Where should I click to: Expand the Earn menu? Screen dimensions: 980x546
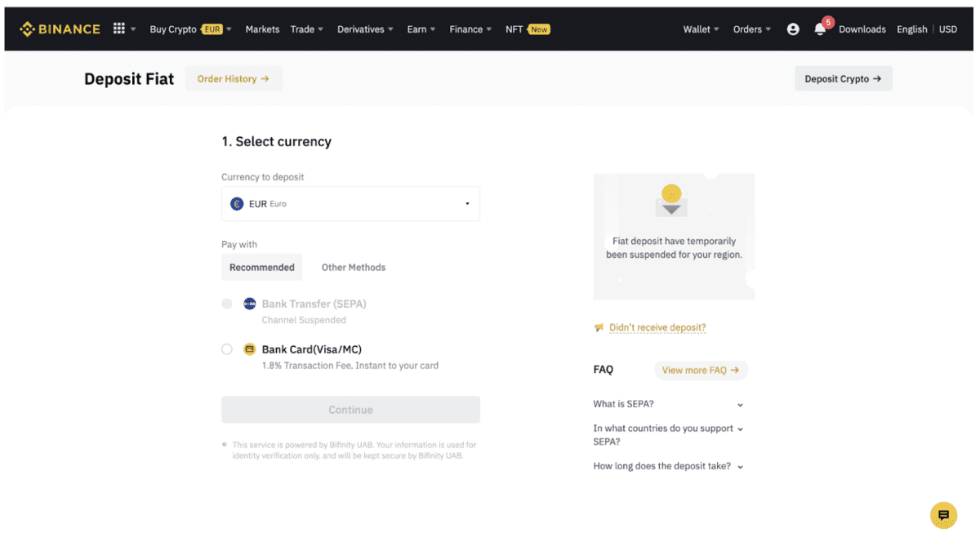(x=421, y=29)
